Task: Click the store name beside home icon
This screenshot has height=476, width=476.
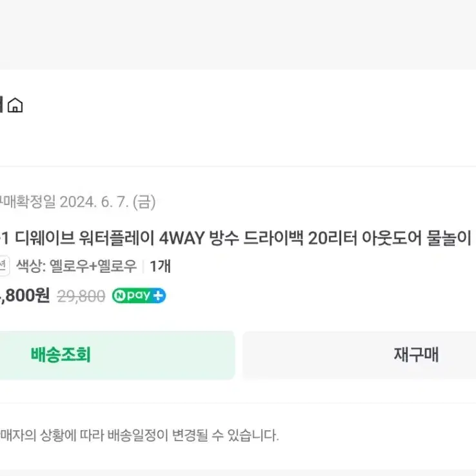Action: click(1, 104)
